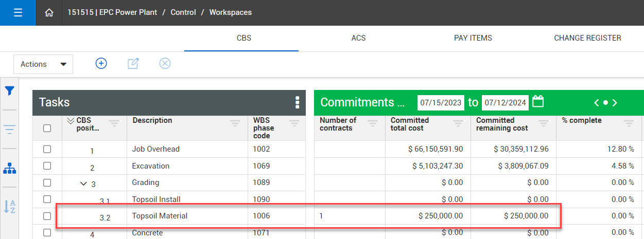Open the hamburger main menu
This screenshot has width=644, height=239.
click(x=18, y=12)
